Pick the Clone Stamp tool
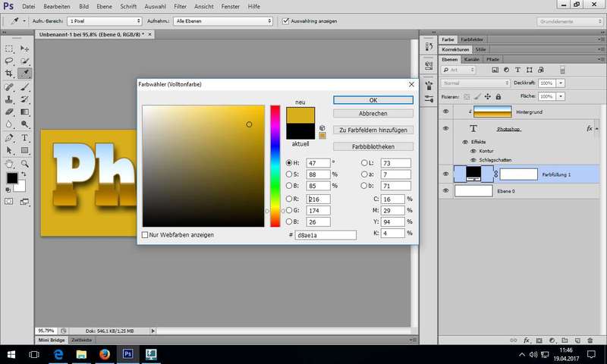Screen dimensions: 607x364 [x=10, y=99]
